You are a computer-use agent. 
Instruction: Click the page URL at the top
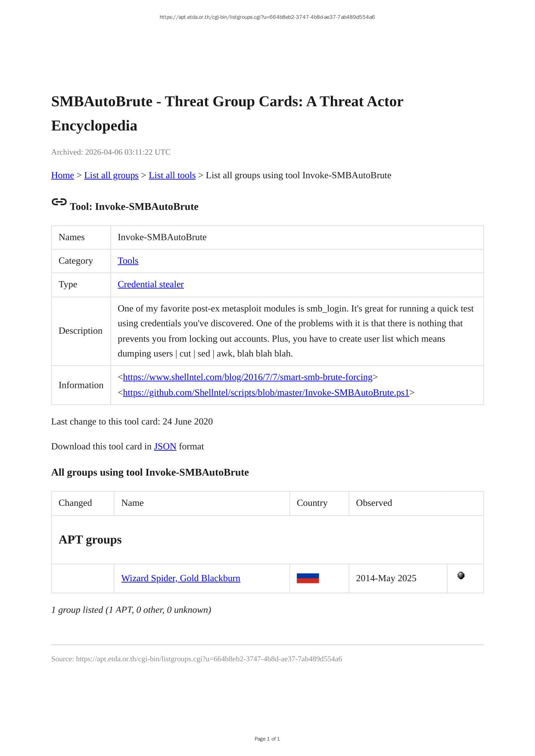(x=267, y=17)
